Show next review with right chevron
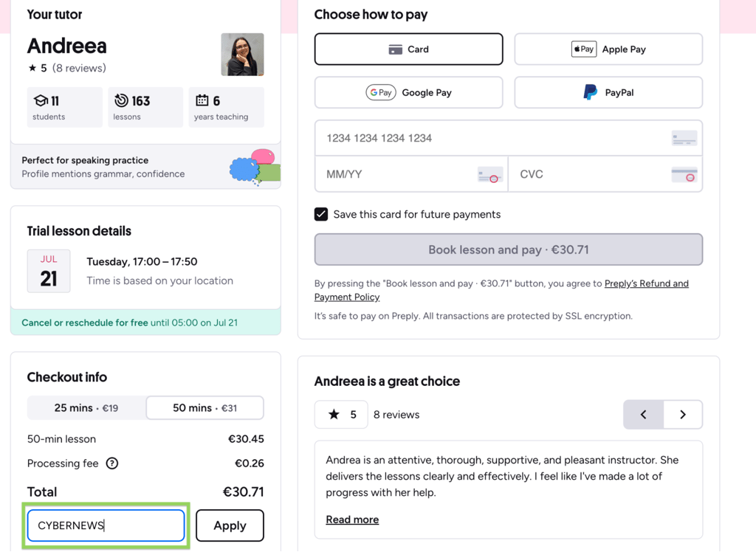Viewport: 756px width, 552px height. (x=683, y=415)
